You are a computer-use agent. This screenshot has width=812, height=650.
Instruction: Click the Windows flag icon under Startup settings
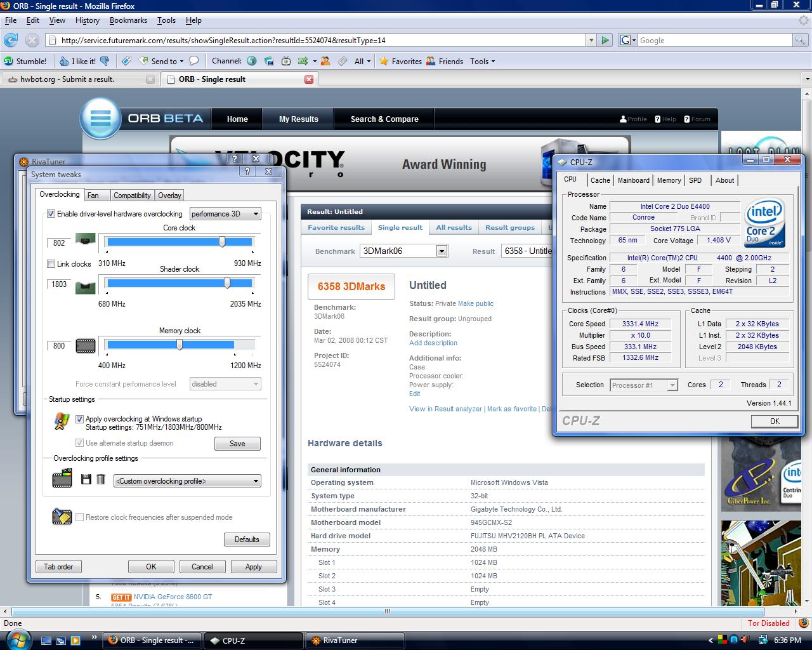point(62,421)
